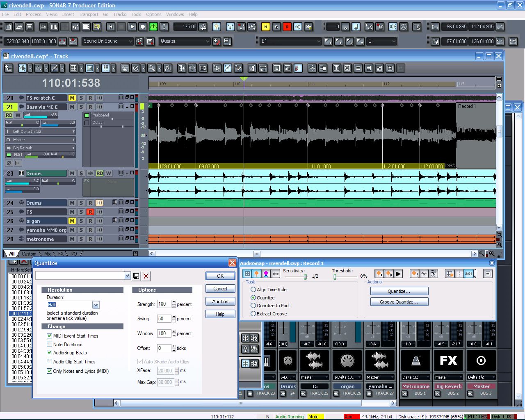Click OK in the Quantize dialog

pos(220,276)
